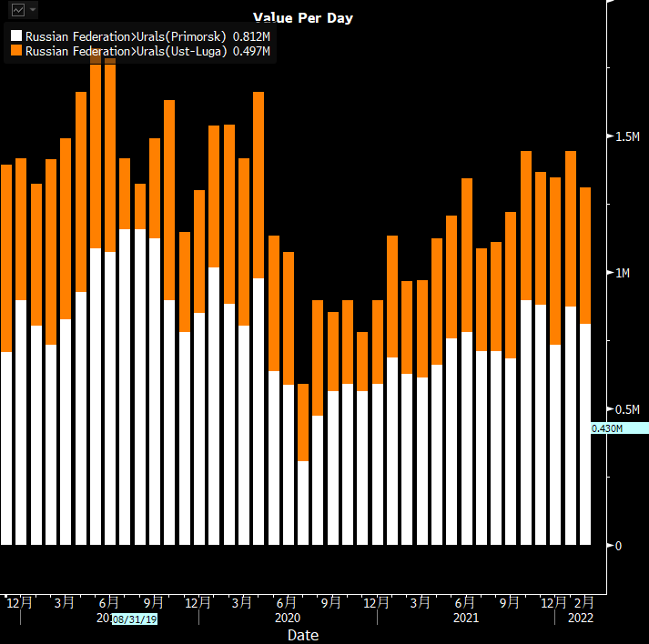Click the 0.5M y-axis tick label
This screenshot has height=644, width=649.
pyautogui.click(x=627, y=409)
